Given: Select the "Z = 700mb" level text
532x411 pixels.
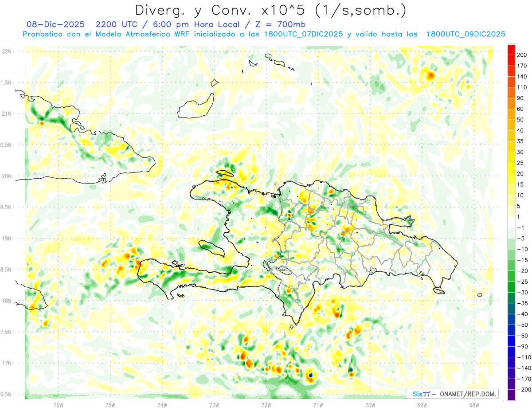Looking at the screenshot, I should pyautogui.click(x=281, y=24).
